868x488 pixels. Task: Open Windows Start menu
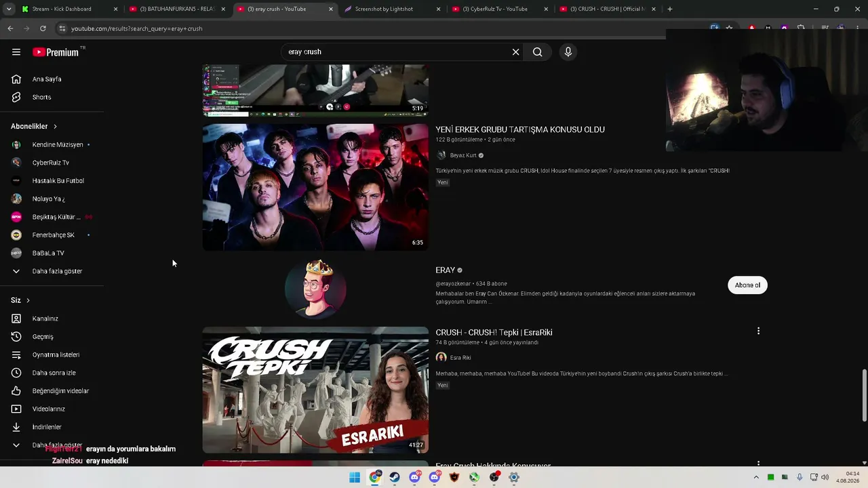point(355,477)
